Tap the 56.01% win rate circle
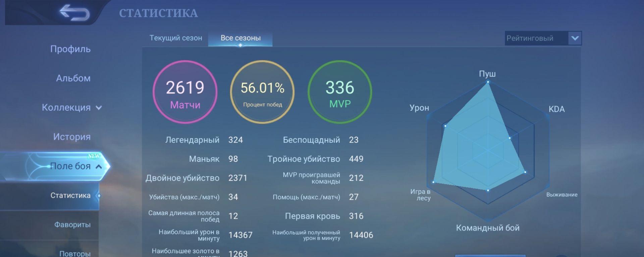This screenshot has width=644, height=257. tap(262, 92)
